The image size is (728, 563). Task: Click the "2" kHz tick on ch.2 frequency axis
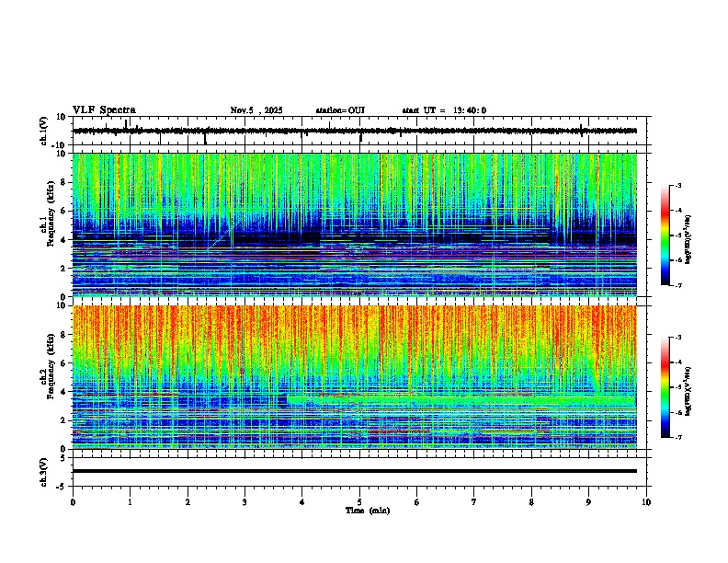pos(64,420)
